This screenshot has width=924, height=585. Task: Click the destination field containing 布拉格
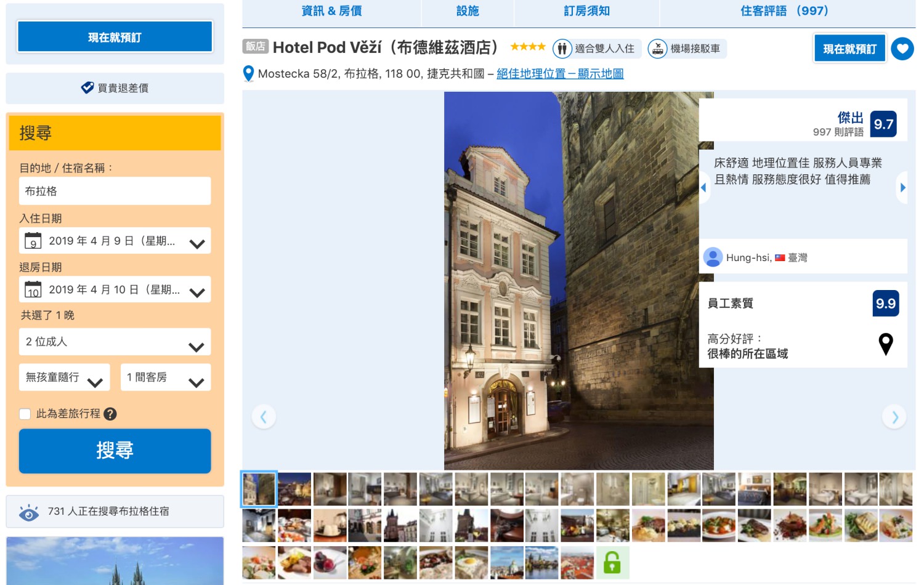coord(115,191)
